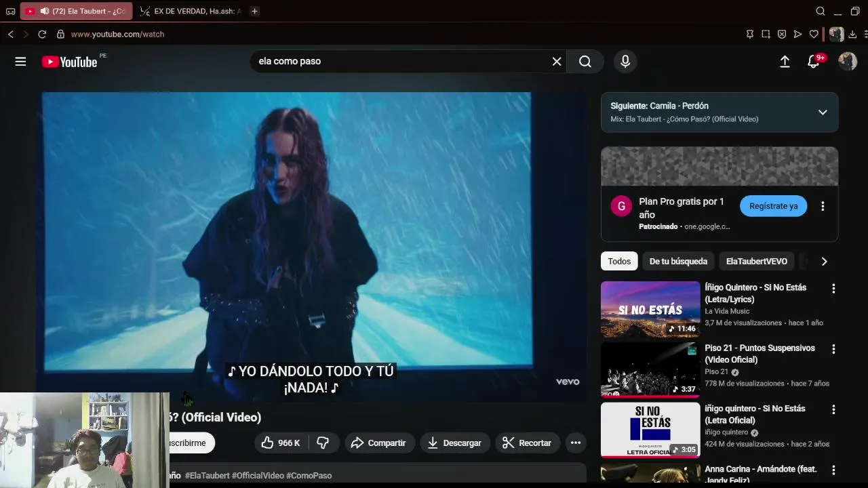868x488 pixels.
Task: Open the send flow arrow icon
Action: tap(797, 34)
